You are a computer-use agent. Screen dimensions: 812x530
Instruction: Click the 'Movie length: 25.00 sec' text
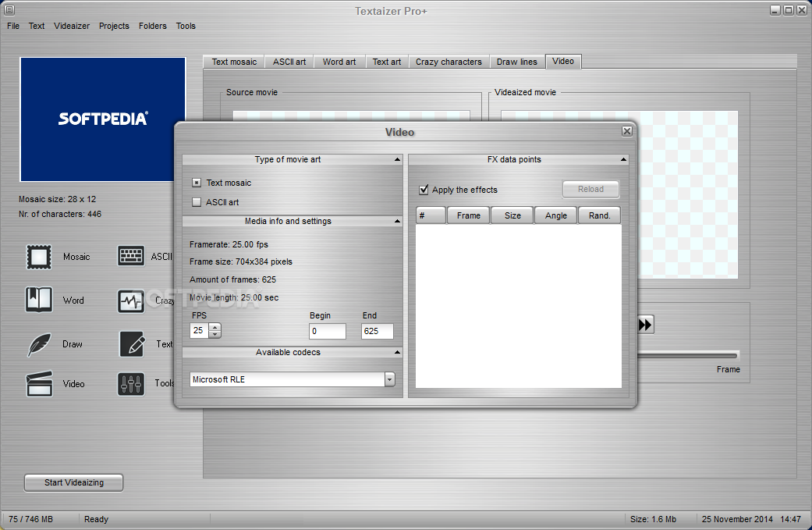(x=234, y=297)
